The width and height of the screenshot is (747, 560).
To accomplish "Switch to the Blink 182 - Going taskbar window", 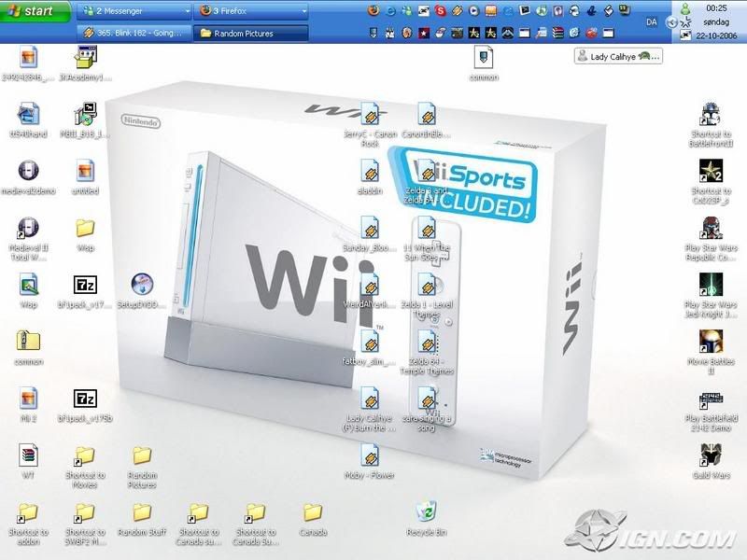I will click(134, 34).
